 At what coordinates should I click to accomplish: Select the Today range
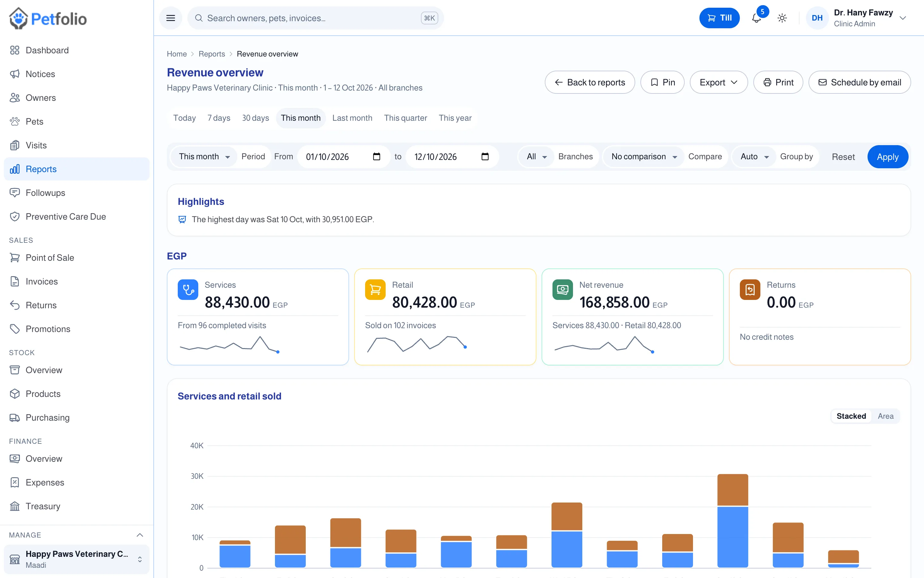pyautogui.click(x=184, y=118)
